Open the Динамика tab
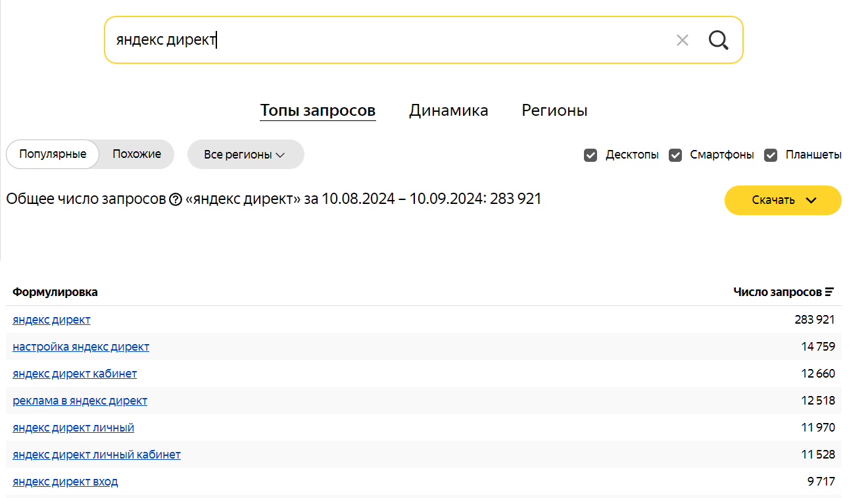The height and width of the screenshot is (498, 868). [448, 111]
